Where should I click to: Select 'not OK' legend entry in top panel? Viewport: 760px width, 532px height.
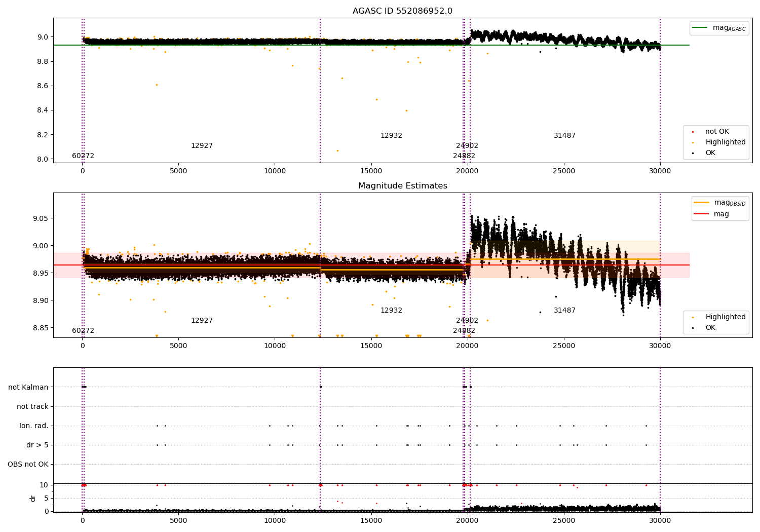coord(717,132)
